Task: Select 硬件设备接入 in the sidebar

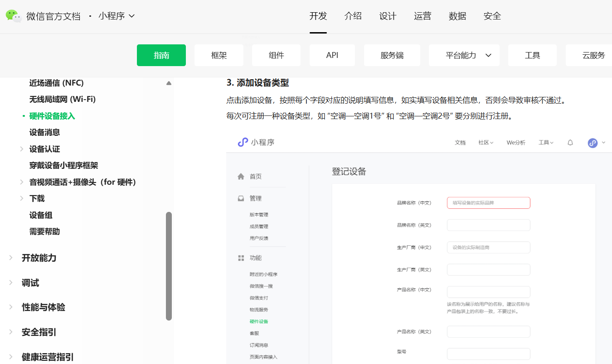Action: click(52, 116)
